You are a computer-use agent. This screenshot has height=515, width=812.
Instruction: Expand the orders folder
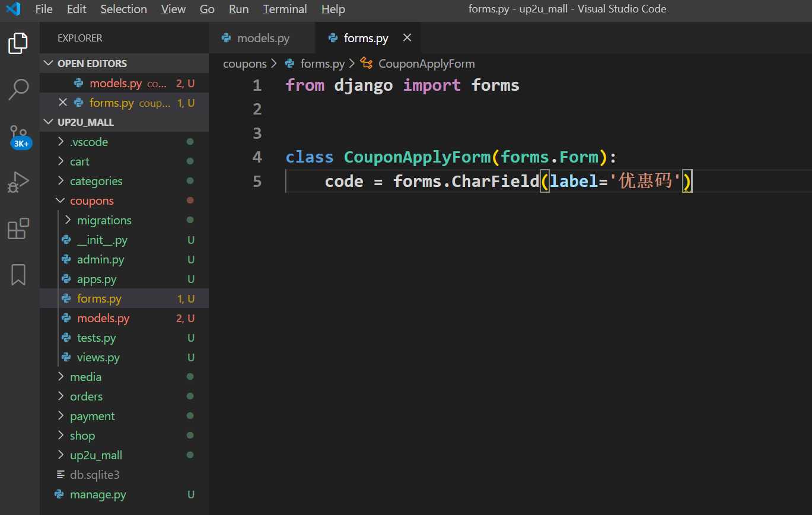click(x=124, y=396)
